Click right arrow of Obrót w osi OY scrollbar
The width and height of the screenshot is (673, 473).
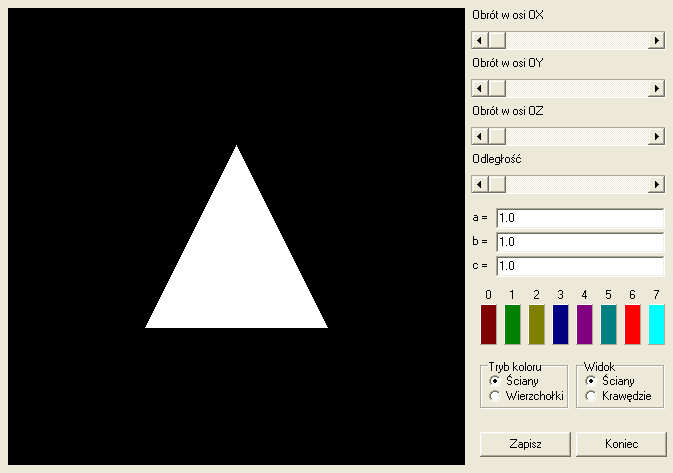657,88
